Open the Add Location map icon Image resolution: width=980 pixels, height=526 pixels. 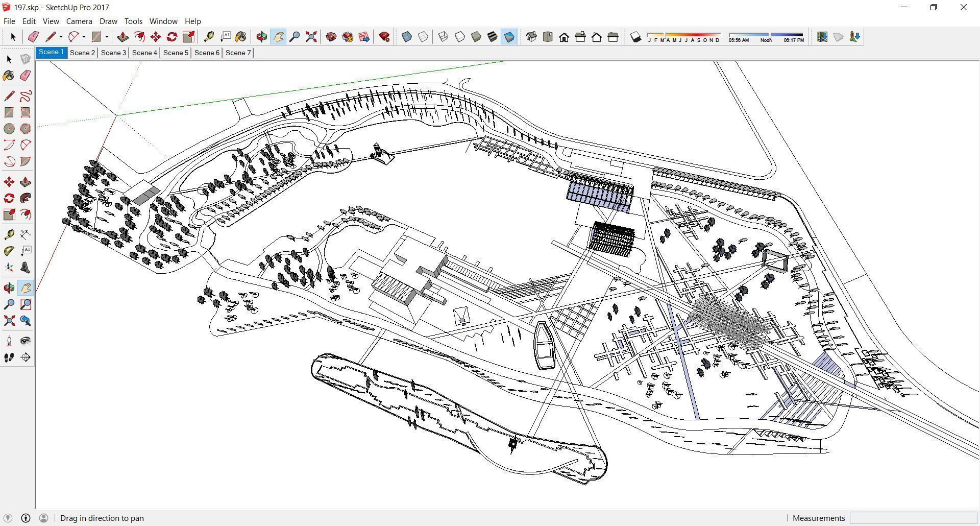point(822,37)
